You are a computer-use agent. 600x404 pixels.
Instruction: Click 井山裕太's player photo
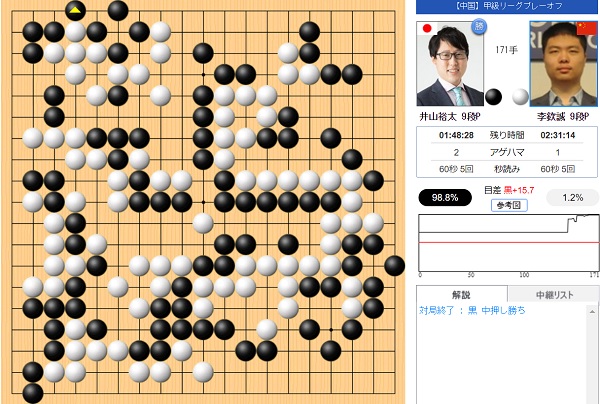pyautogui.click(x=450, y=64)
